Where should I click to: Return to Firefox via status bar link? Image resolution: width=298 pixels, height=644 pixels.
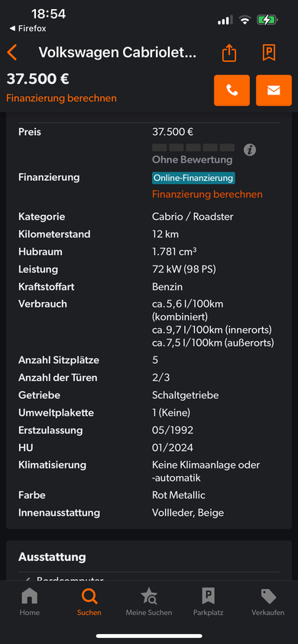(28, 29)
